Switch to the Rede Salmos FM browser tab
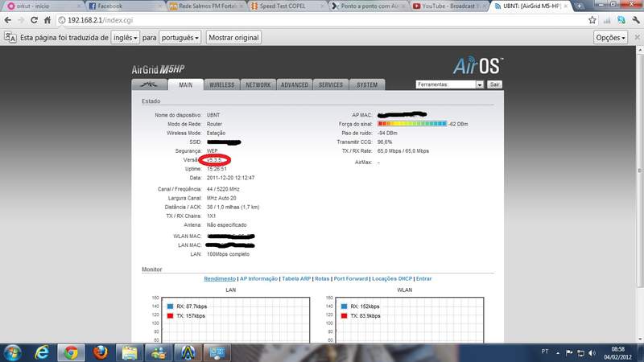Image resolution: width=644 pixels, height=362 pixels. coord(206,6)
